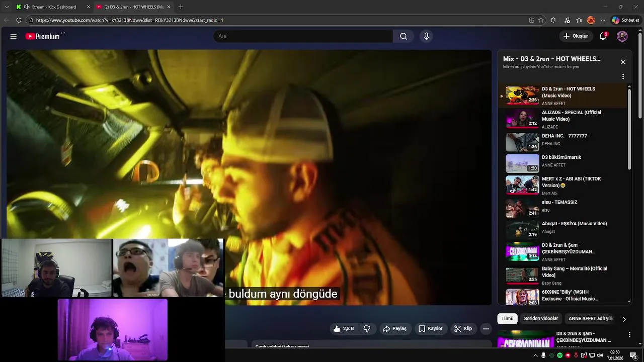Switch to D3 & 2run HOT WHEELS tab
The height and width of the screenshot is (362, 644).
point(133,7)
